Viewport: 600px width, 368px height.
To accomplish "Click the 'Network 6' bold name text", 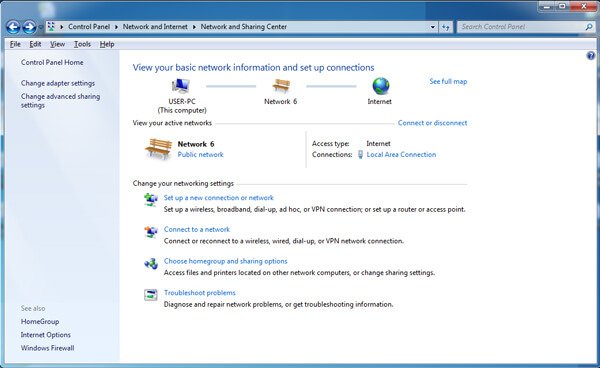I will click(x=196, y=144).
